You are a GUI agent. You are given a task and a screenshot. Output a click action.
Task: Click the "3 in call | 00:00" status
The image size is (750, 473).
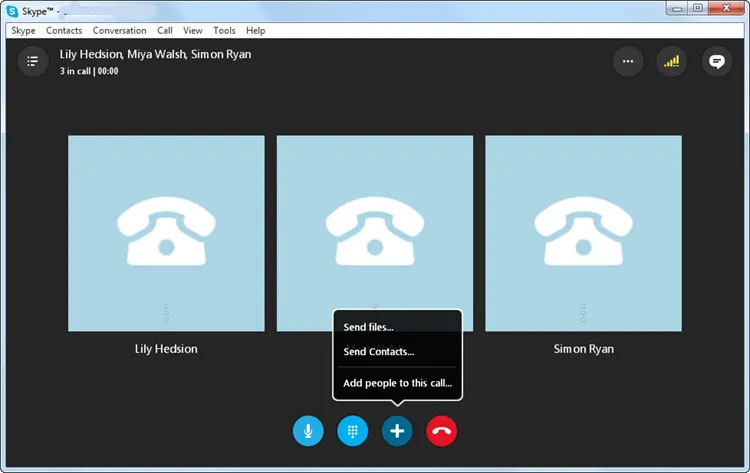pyautogui.click(x=89, y=71)
